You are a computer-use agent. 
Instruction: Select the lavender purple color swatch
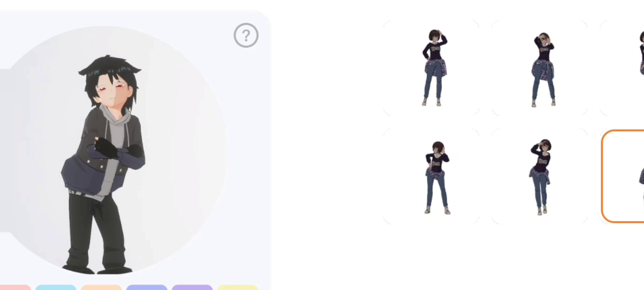coord(192,287)
